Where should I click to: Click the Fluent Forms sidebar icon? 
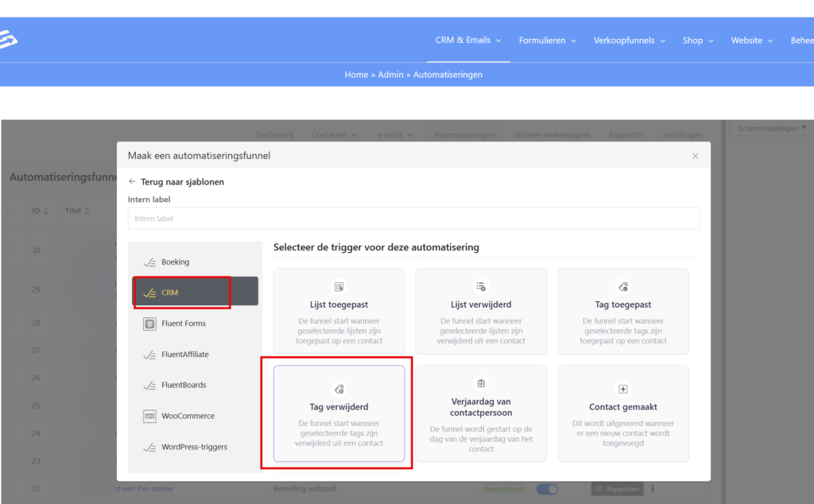point(149,324)
